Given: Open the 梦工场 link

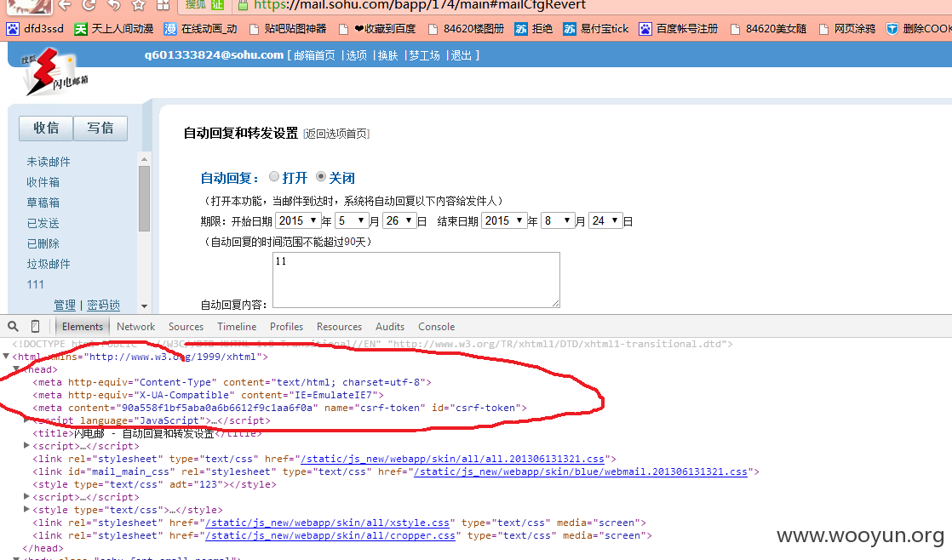Looking at the screenshot, I should pos(424,55).
